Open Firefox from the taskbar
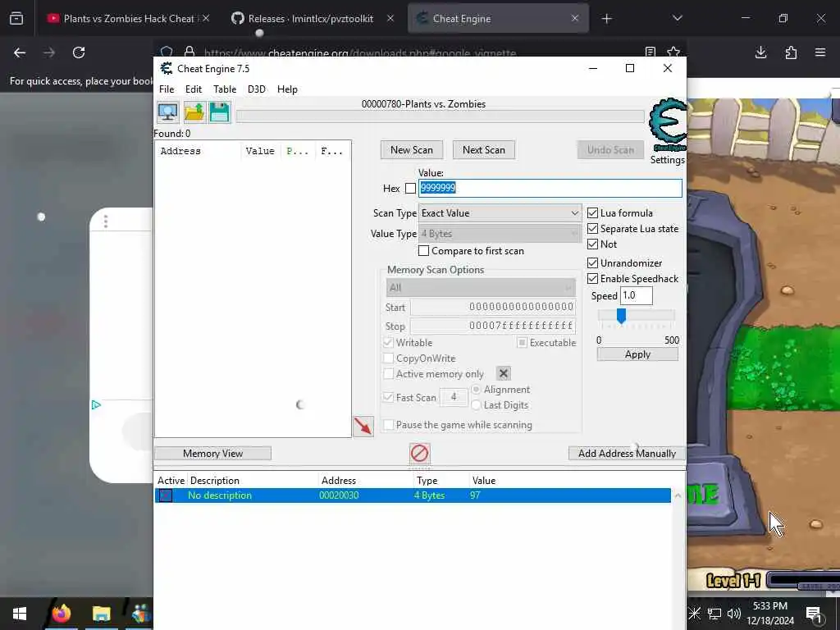840x630 pixels. click(62, 614)
